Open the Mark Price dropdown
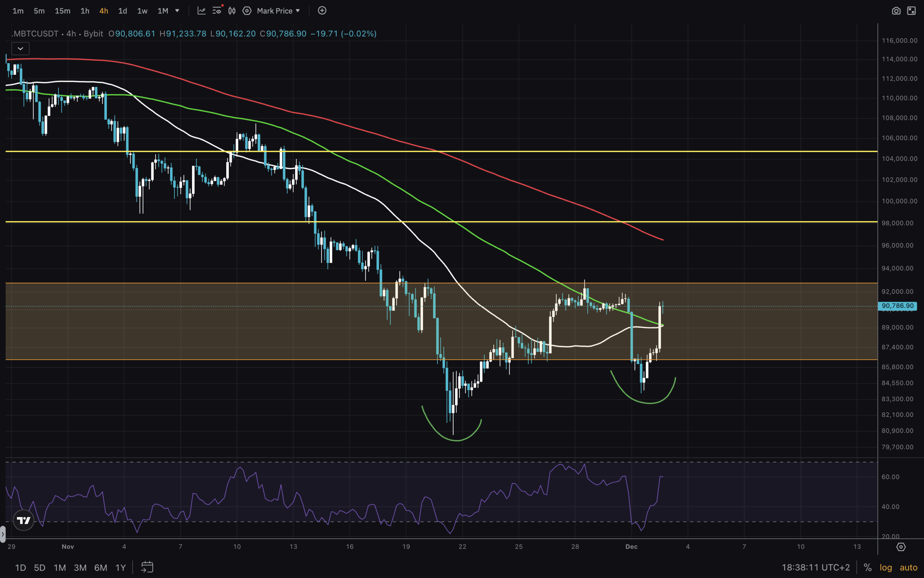924x578 pixels. click(278, 11)
